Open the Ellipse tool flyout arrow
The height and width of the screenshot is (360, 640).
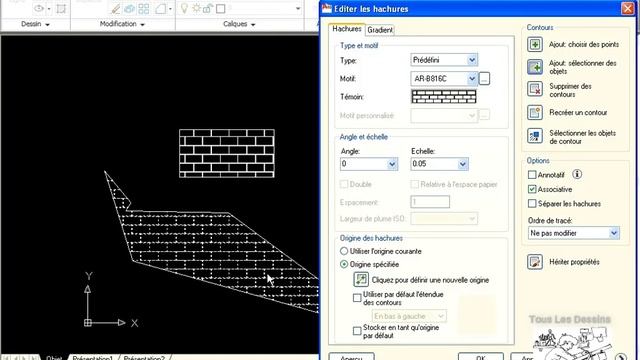pyautogui.click(x=49, y=9)
